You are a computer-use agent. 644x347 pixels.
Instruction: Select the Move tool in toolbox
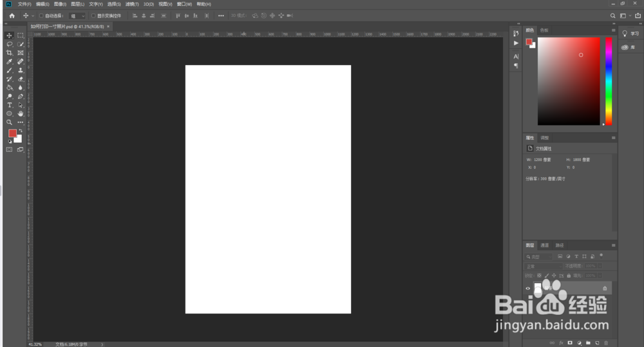9,35
